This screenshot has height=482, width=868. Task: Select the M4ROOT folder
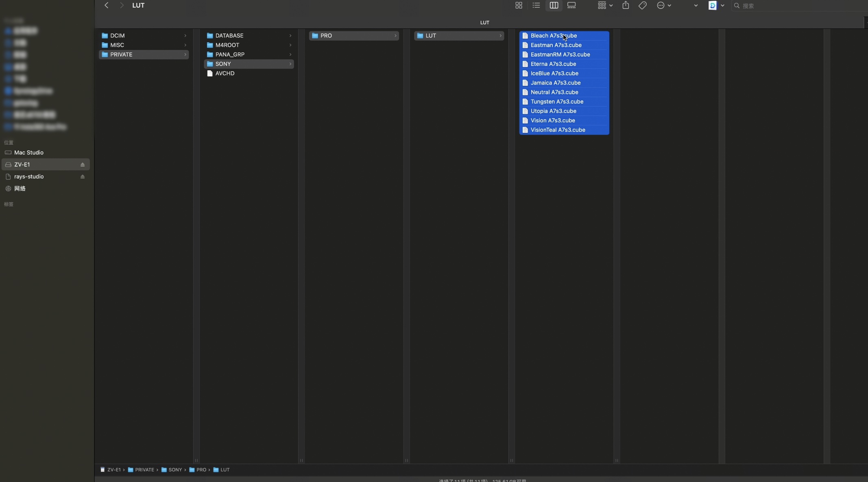point(249,45)
